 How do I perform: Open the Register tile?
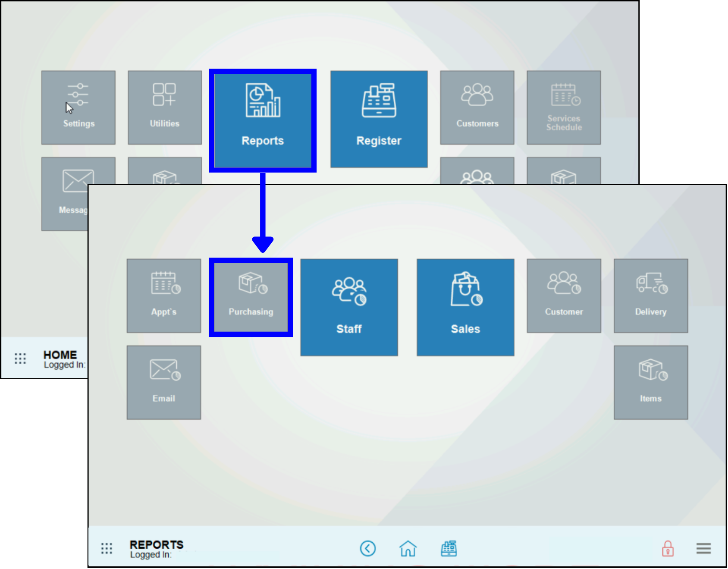379,119
